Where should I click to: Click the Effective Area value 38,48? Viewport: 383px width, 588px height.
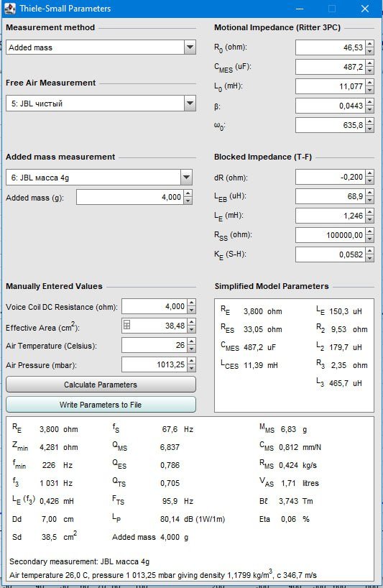pos(175,326)
